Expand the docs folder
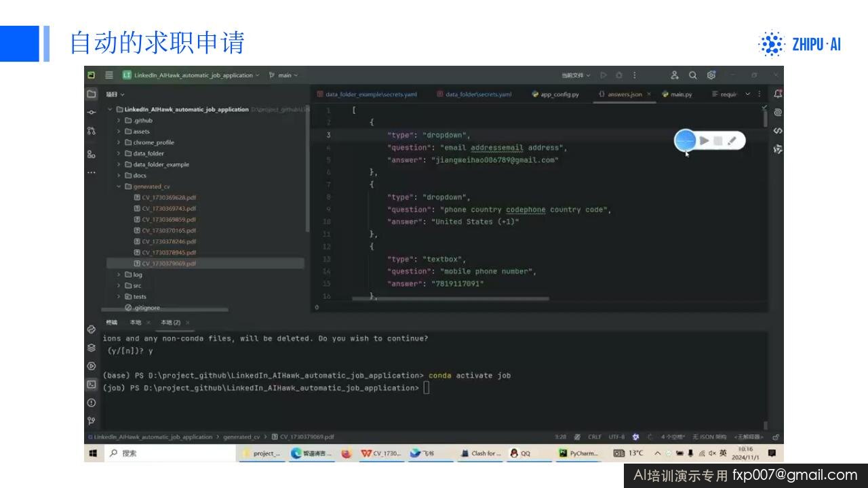This screenshot has width=868, height=488. pyautogui.click(x=119, y=176)
